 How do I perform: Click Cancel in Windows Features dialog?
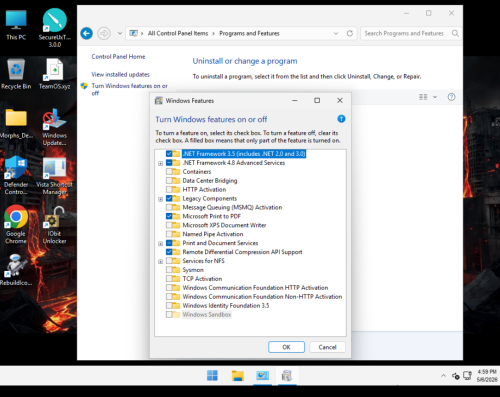tap(327, 347)
